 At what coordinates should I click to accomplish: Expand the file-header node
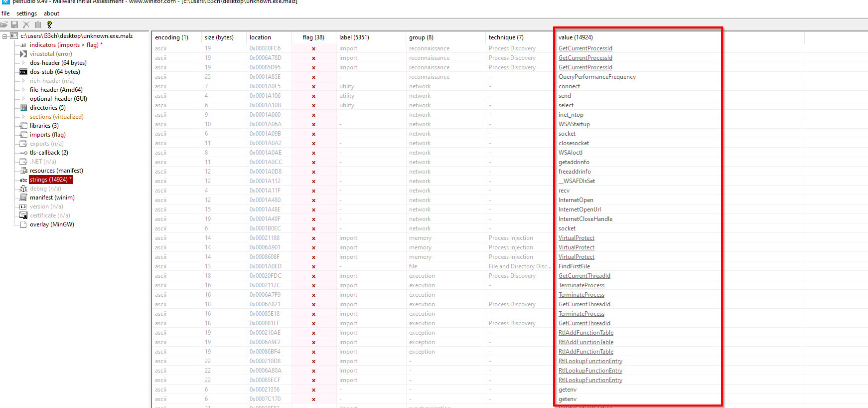[23, 90]
